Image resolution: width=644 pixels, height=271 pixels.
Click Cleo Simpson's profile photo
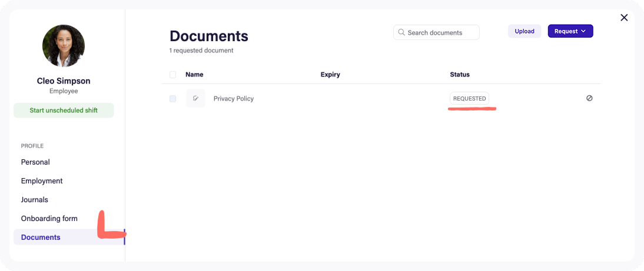pyautogui.click(x=64, y=46)
